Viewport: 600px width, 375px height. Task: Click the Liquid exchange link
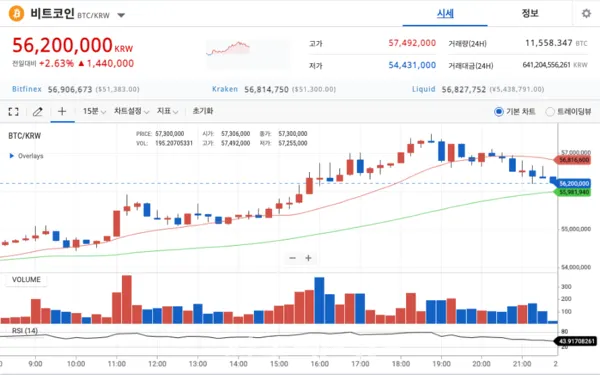pyautogui.click(x=424, y=89)
